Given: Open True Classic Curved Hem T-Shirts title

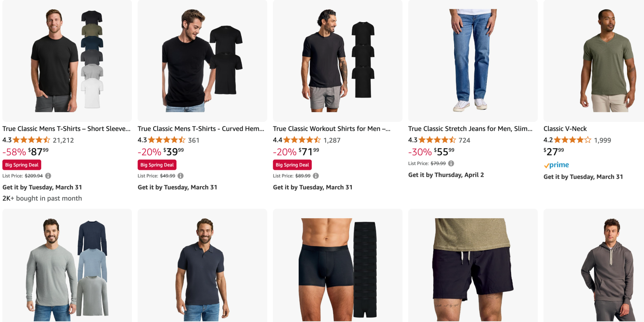Looking at the screenshot, I should 201,129.
